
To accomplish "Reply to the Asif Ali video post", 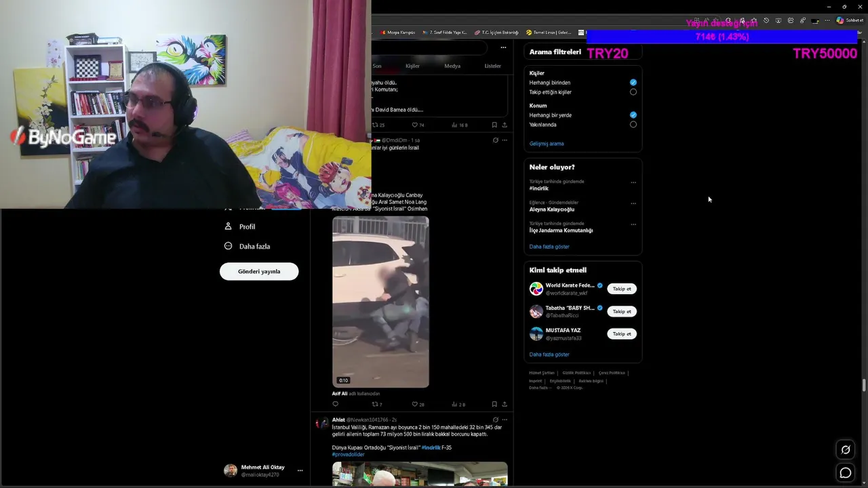I will point(335,404).
